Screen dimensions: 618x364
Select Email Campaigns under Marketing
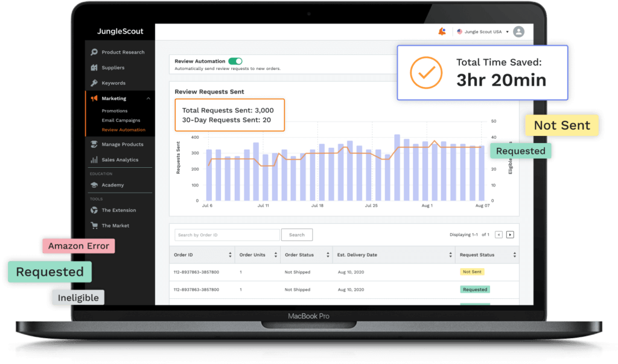pyautogui.click(x=121, y=120)
